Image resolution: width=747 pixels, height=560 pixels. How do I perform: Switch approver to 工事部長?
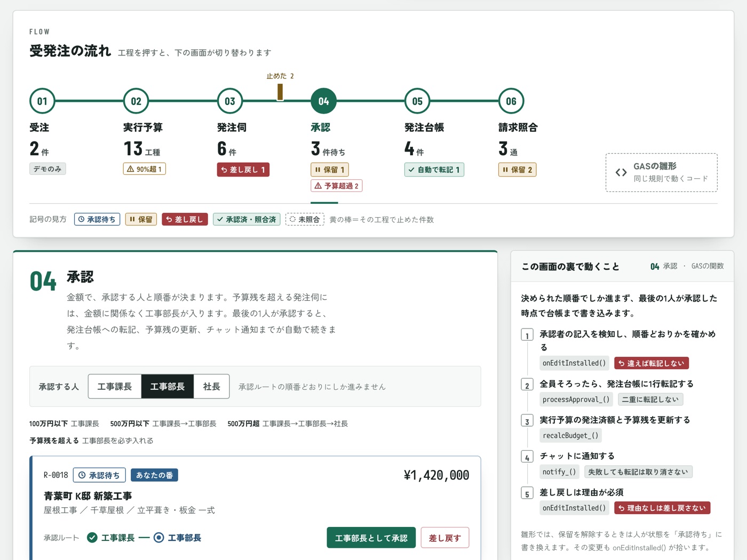click(x=168, y=386)
